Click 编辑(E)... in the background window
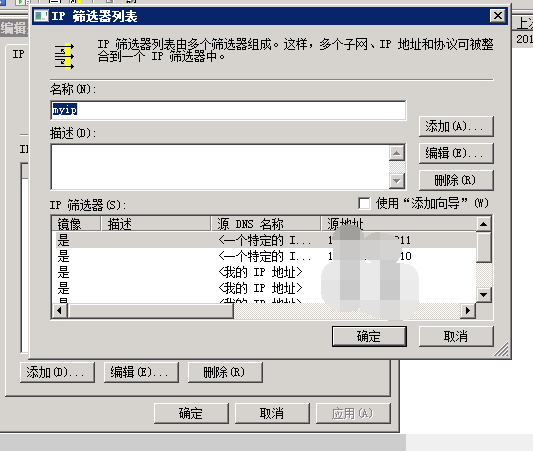533x451 pixels. pos(141,372)
